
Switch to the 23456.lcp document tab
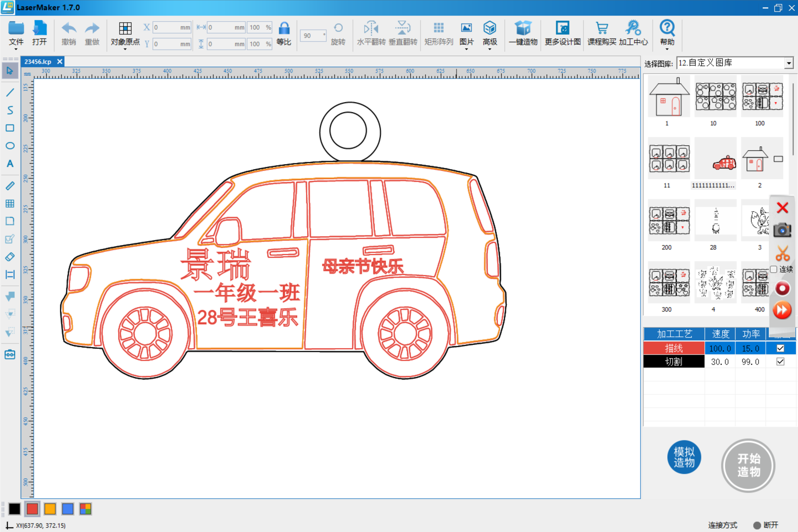[38, 62]
